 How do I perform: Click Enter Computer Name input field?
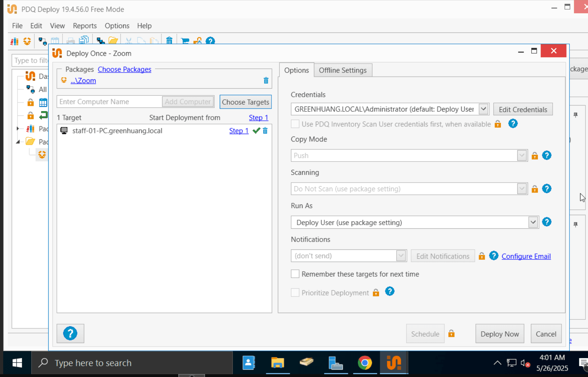109,101
